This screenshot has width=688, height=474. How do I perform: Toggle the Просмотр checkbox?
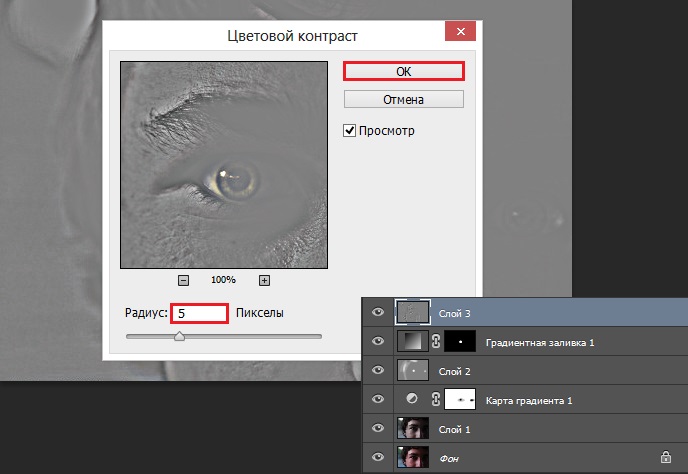(349, 131)
